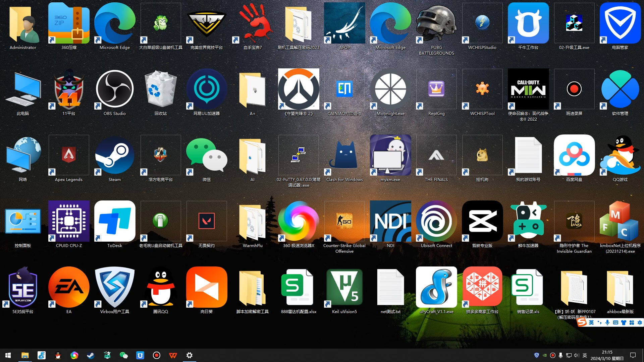Open 360 极速浏览器X
The image size is (644, 362).
pos(299,224)
